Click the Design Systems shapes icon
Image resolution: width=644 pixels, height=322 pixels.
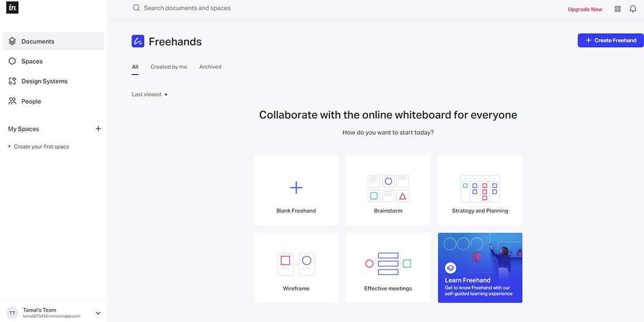click(12, 81)
